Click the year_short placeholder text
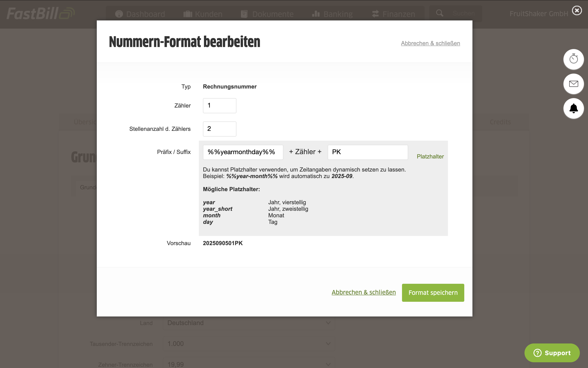The image size is (588, 368). 218,209
